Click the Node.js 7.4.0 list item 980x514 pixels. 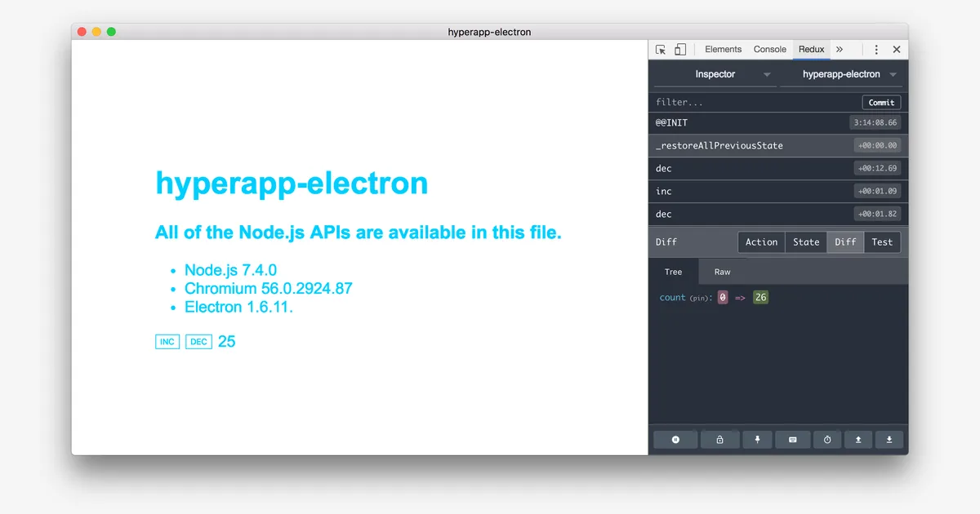pyautogui.click(x=230, y=270)
